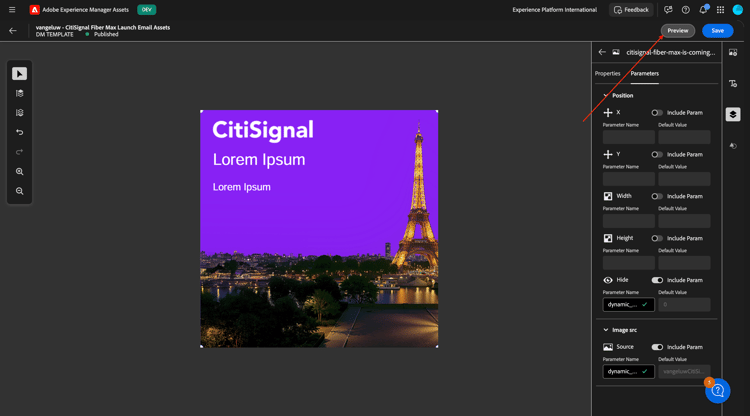The width and height of the screenshot is (750, 416).
Task: Click the image icon beside the layer name
Action: [x=616, y=52]
